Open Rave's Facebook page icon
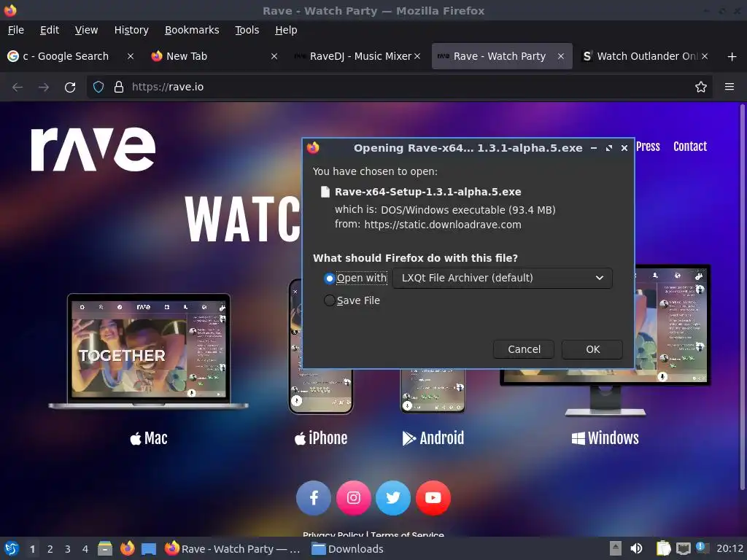This screenshot has width=747, height=560. tap(314, 498)
